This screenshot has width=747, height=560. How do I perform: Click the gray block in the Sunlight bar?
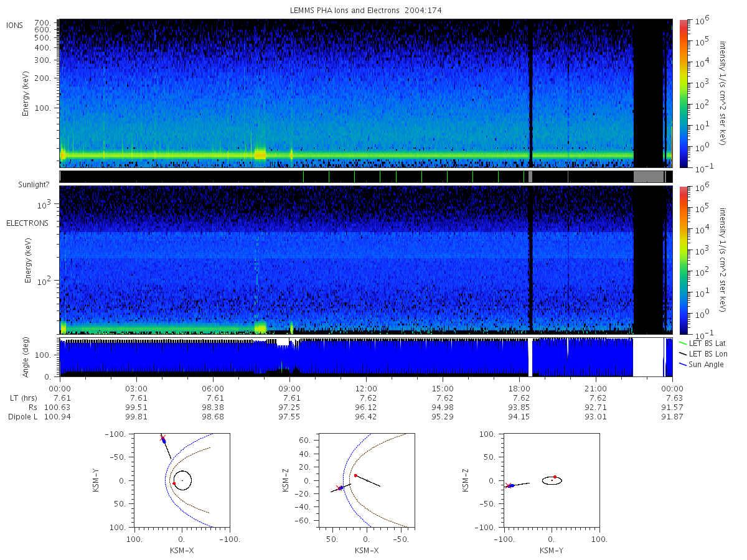click(x=648, y=176)
